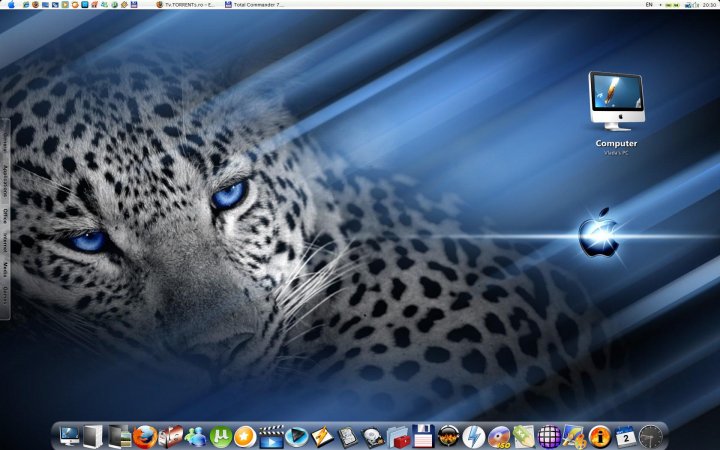Open the Media tab on left sidebar
Screen dimensions: 720x450
click(x=6, y=269)
